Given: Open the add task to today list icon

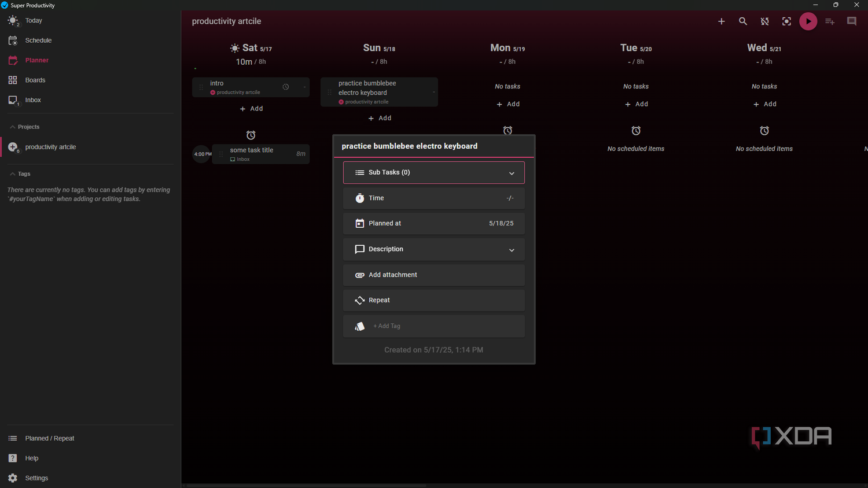Looking at the screenshot, I should tap(830, 21).
